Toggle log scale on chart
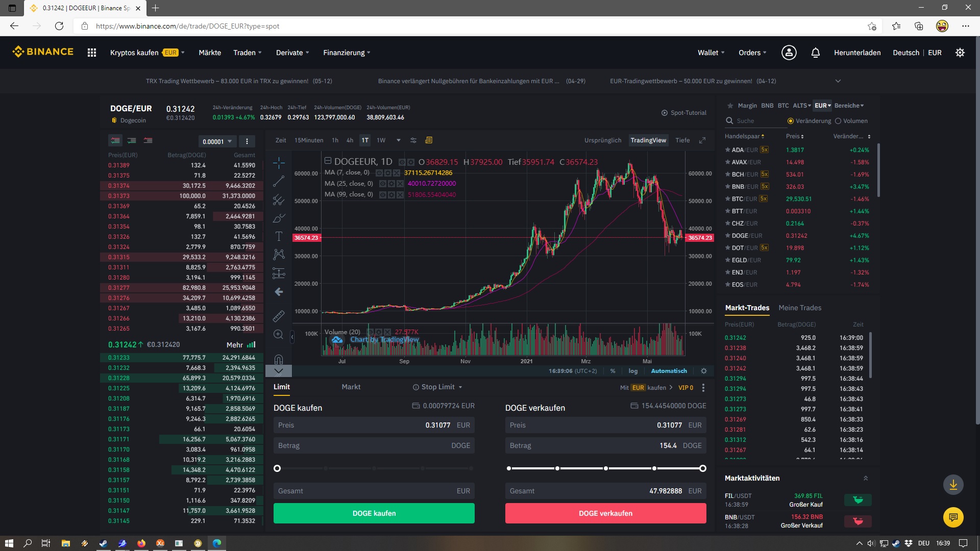The width and height of the screenshot is (980, 551). pos(633,371)
